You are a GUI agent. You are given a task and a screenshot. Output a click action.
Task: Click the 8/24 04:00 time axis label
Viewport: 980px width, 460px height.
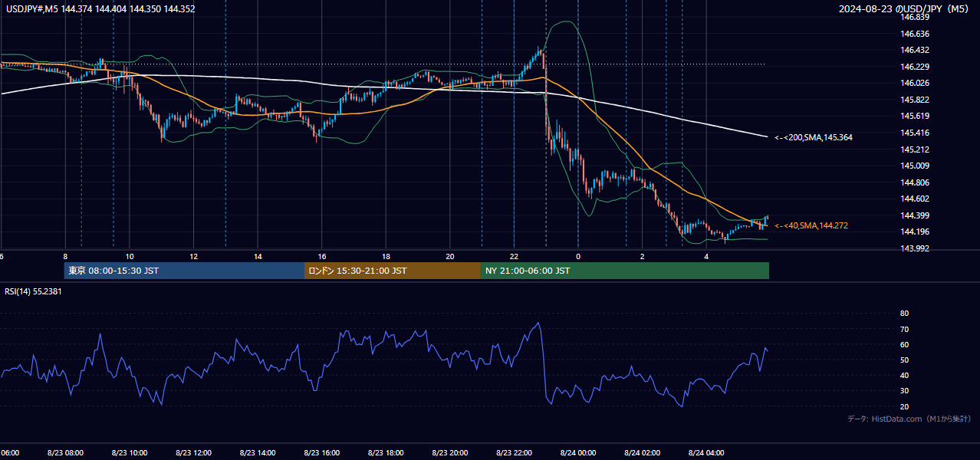707,452
